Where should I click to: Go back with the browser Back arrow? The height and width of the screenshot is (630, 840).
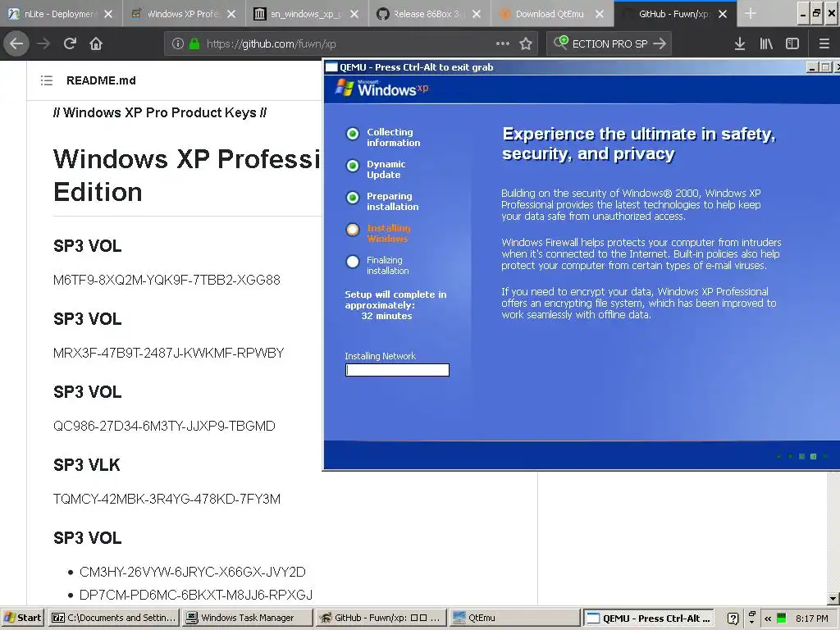click(16, 43)
